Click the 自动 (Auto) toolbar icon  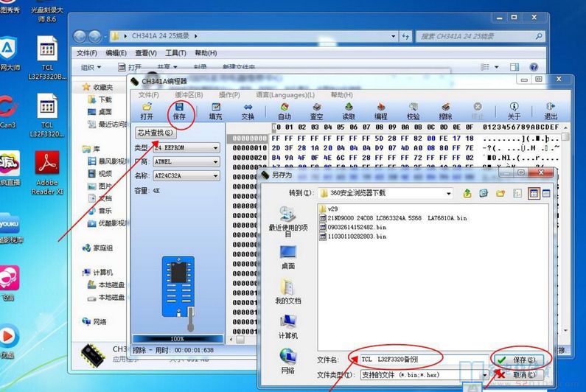pos(284,111)
